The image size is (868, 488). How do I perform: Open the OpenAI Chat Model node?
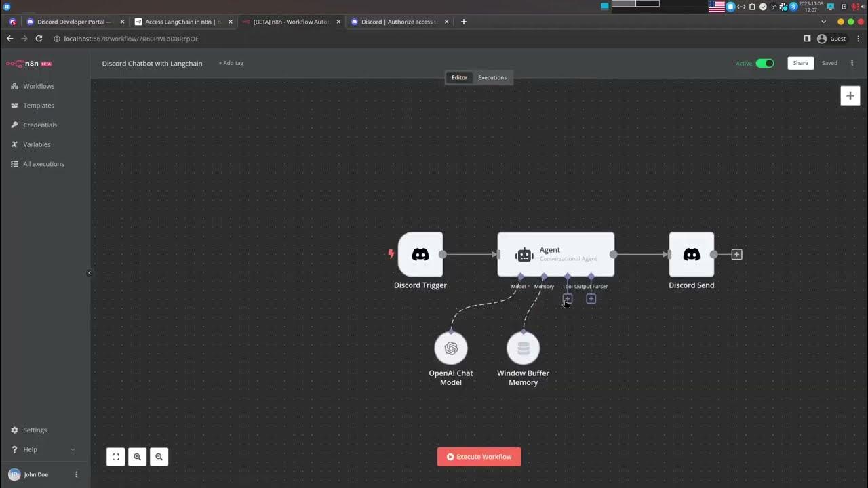(x=451, y=348)
